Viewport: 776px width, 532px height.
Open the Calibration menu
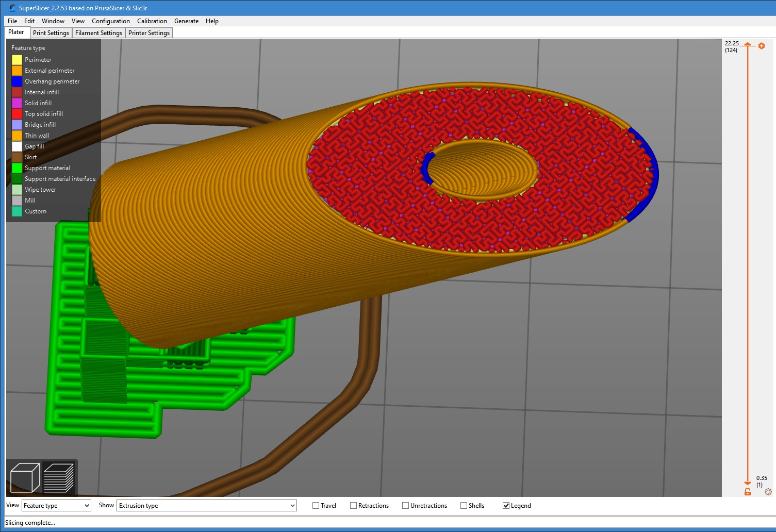click(152, 21)
